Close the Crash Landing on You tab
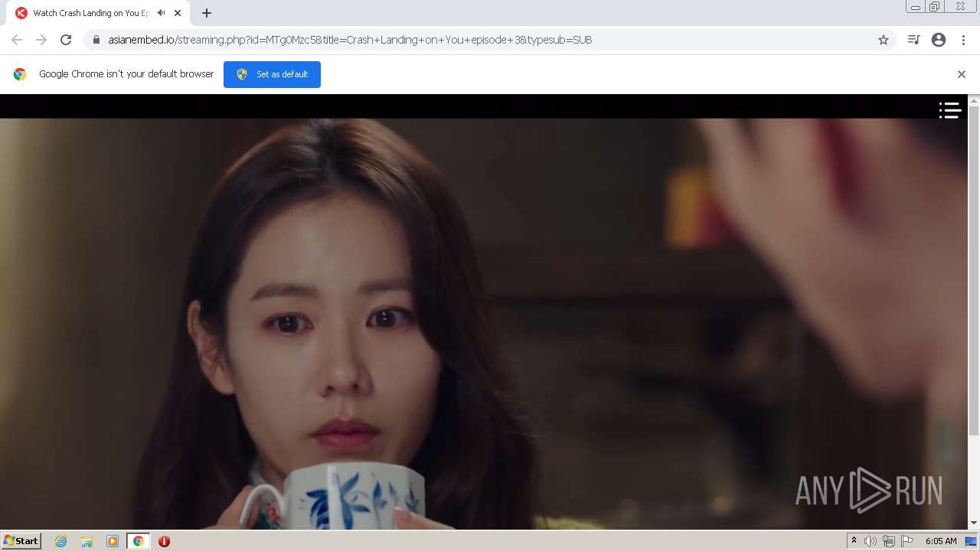This screenshot has width=980, height=551. 178,13
